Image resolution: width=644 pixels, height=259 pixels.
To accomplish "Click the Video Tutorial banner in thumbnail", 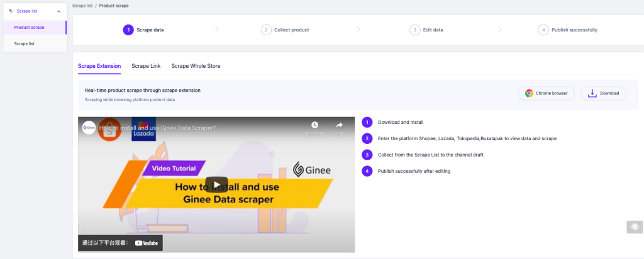I will (174, 168).
